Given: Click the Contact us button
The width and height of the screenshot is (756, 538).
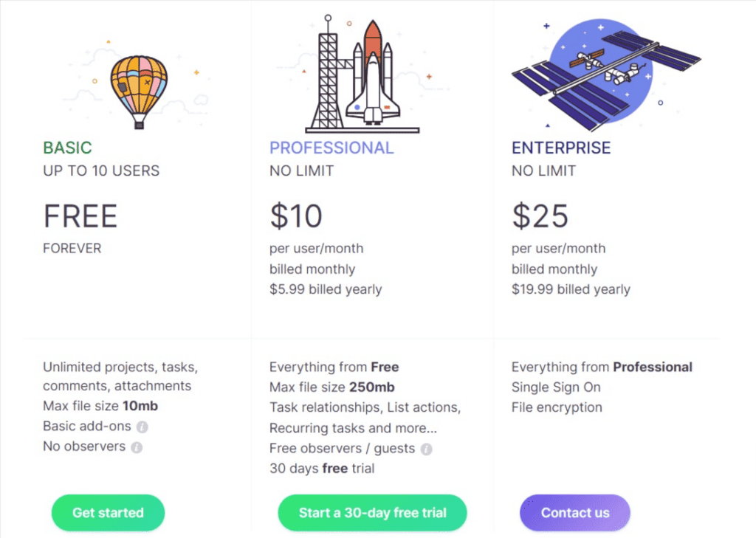Looking at the screenshot, I should pos(574,512).
